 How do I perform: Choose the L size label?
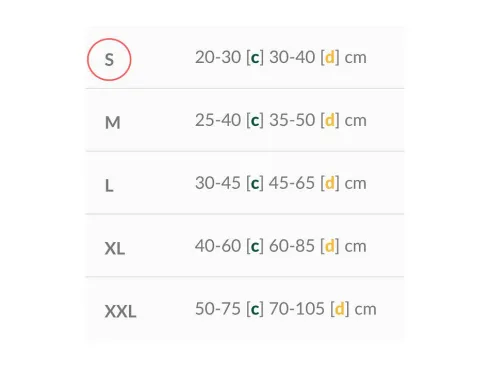tap(109, 185)
